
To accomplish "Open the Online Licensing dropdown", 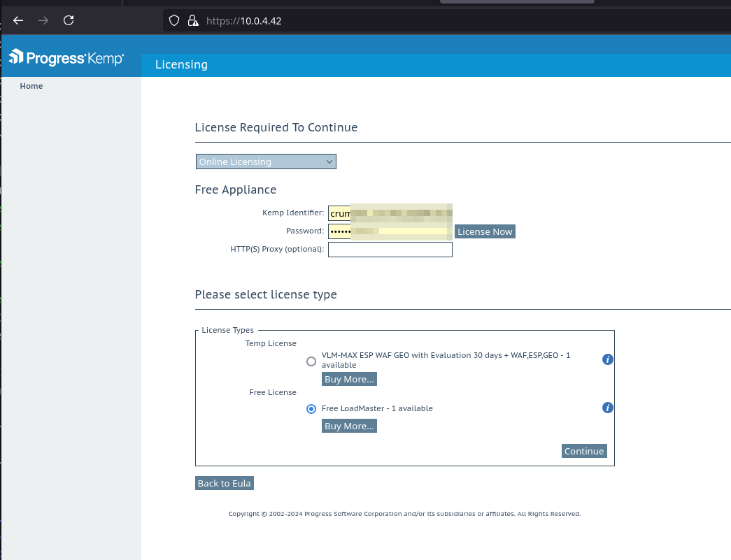I will coord(266,161).
